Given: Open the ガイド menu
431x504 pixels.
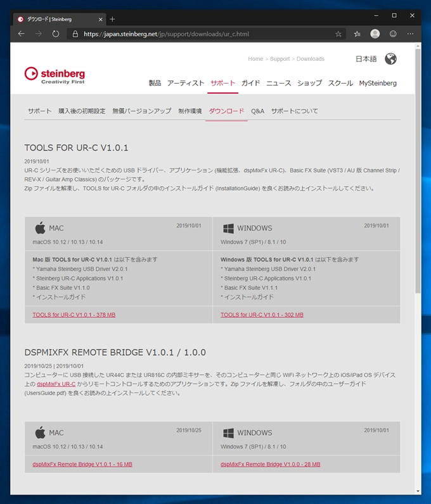Looking at the screenshot, I should pyautogui.click(x=251, y=83).
